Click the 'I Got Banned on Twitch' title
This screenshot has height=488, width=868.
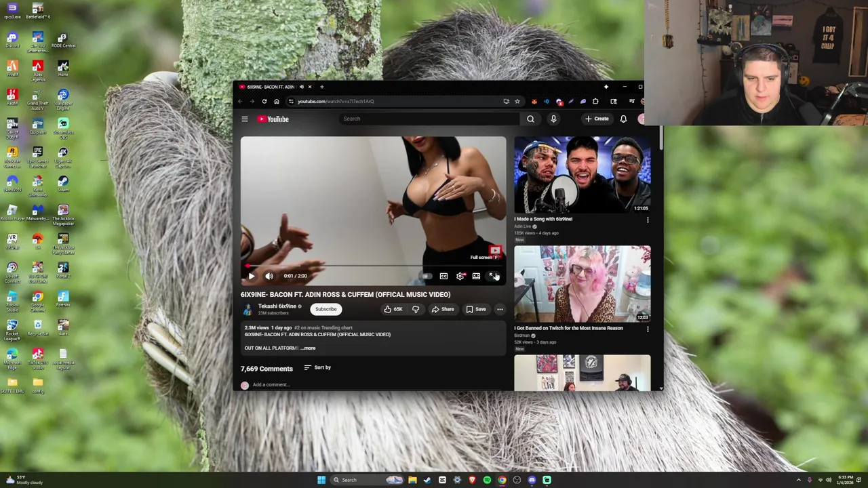click(568, 328)
